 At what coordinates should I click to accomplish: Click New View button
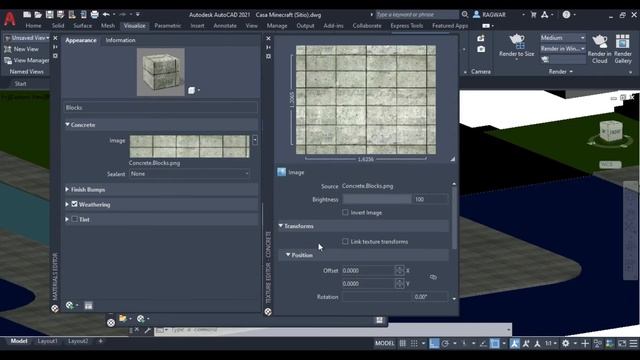point(22,49)
